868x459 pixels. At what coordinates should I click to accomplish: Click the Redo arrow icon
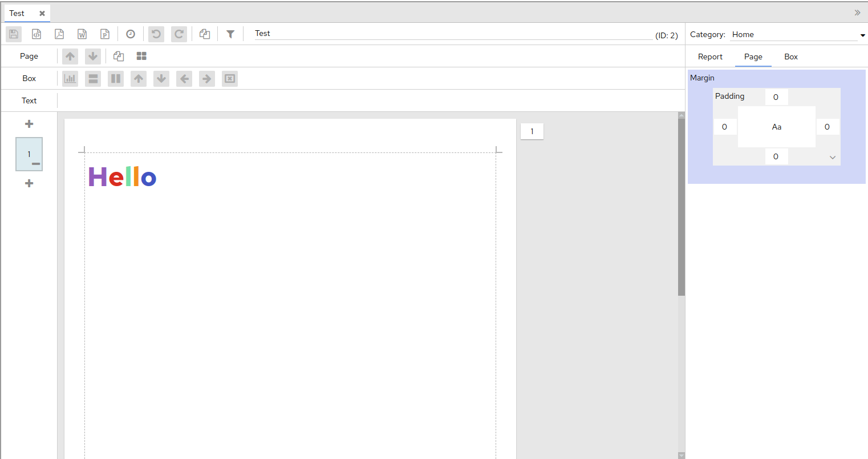tap(179, 34)
